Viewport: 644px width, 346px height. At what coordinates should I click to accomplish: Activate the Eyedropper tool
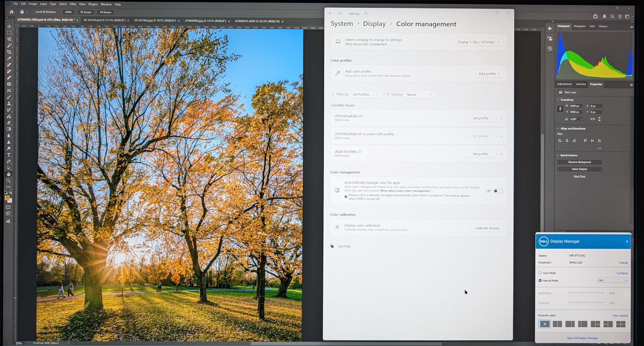[9, 59]
